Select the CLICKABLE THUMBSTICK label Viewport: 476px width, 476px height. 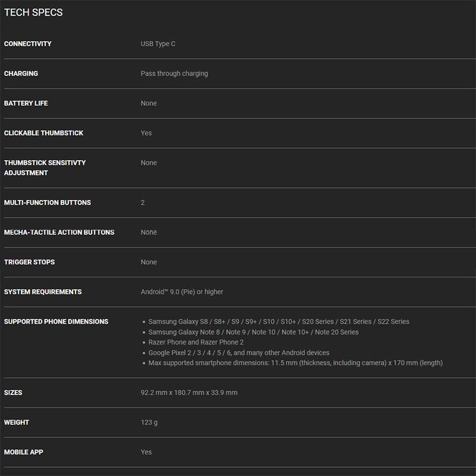44,133
